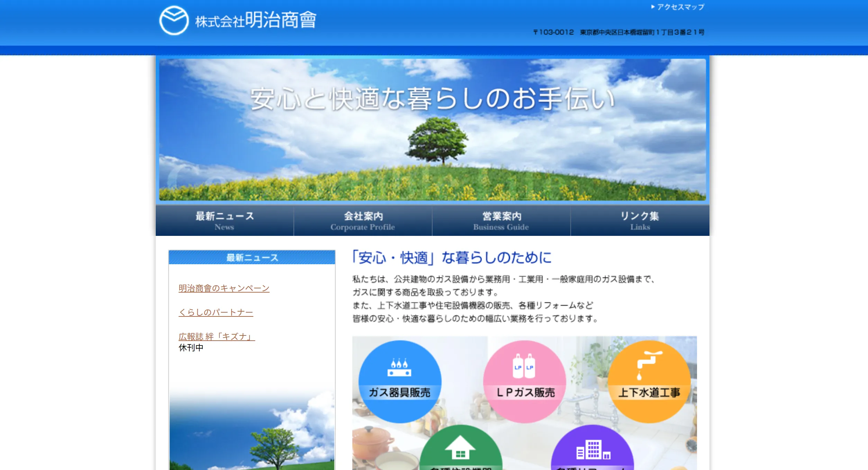868x470 pixels.
Task: Select the blue ガス器具販売 circle icon
Action: pyautogui.click(x=400, y=381)
